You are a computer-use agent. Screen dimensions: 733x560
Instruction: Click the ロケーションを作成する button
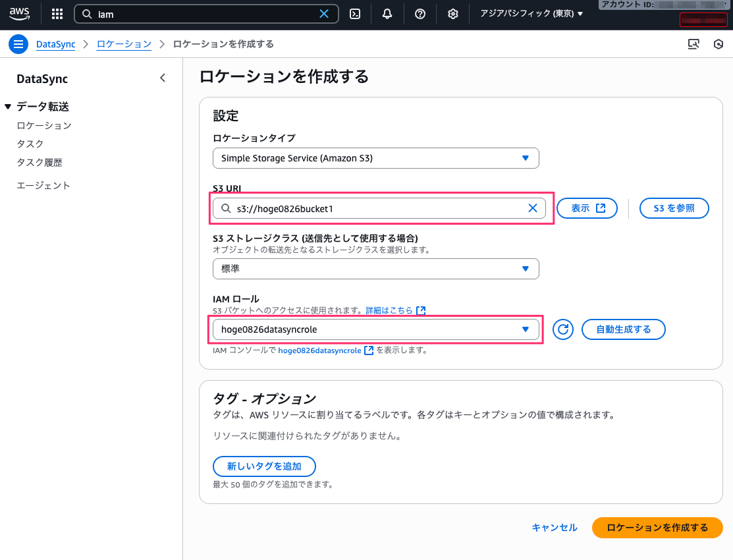coord(657,527)
